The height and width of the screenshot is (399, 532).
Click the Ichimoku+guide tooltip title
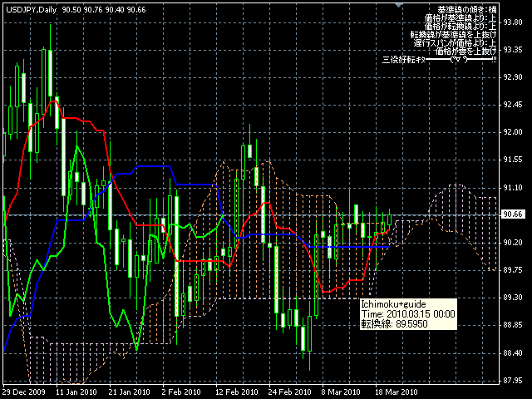pyautogui.click(x=393, y=304)
